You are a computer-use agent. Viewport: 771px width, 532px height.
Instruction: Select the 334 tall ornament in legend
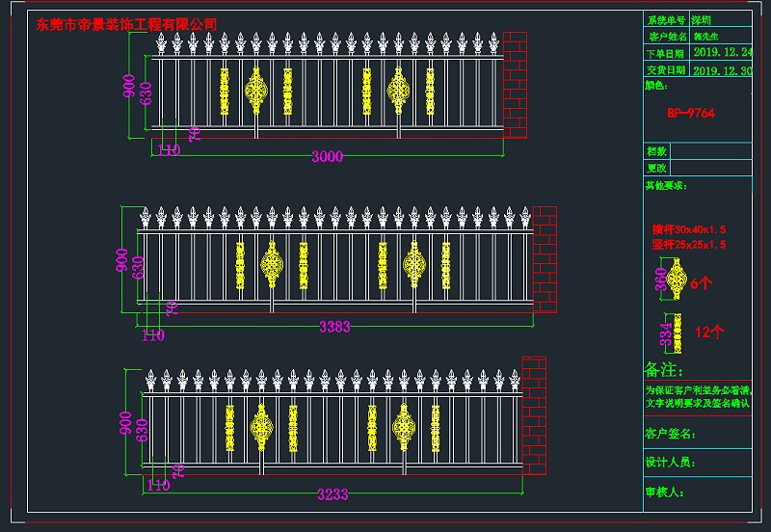point(678,332)
